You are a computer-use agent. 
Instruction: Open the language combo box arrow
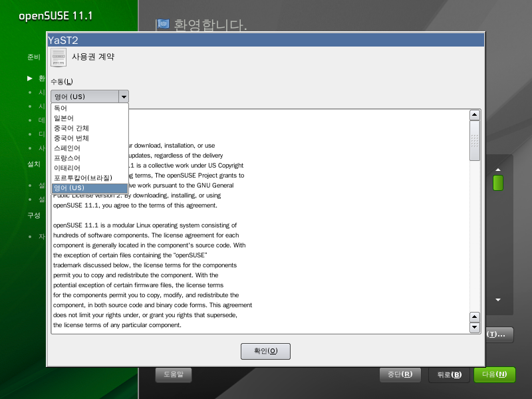click(124, 96)
